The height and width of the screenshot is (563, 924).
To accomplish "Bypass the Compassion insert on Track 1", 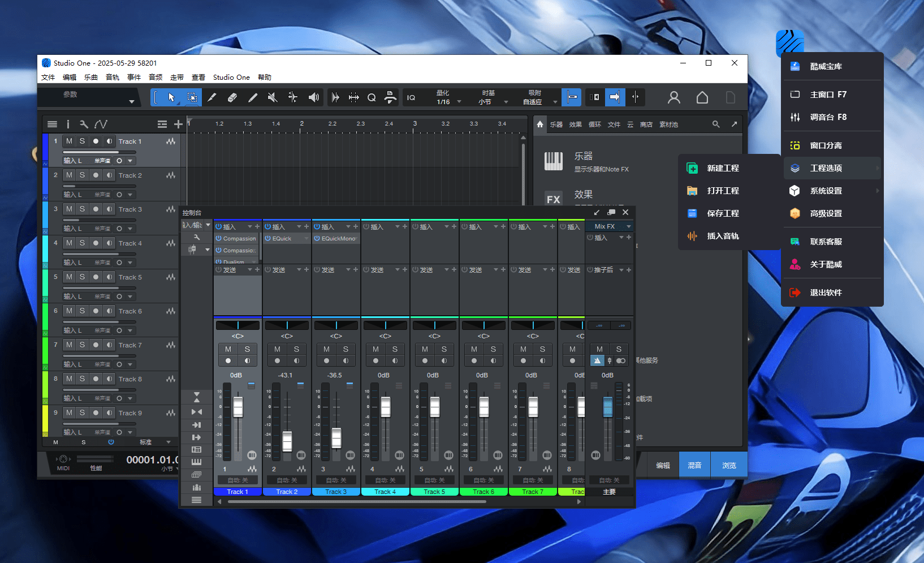I will (x=218, y=238).
